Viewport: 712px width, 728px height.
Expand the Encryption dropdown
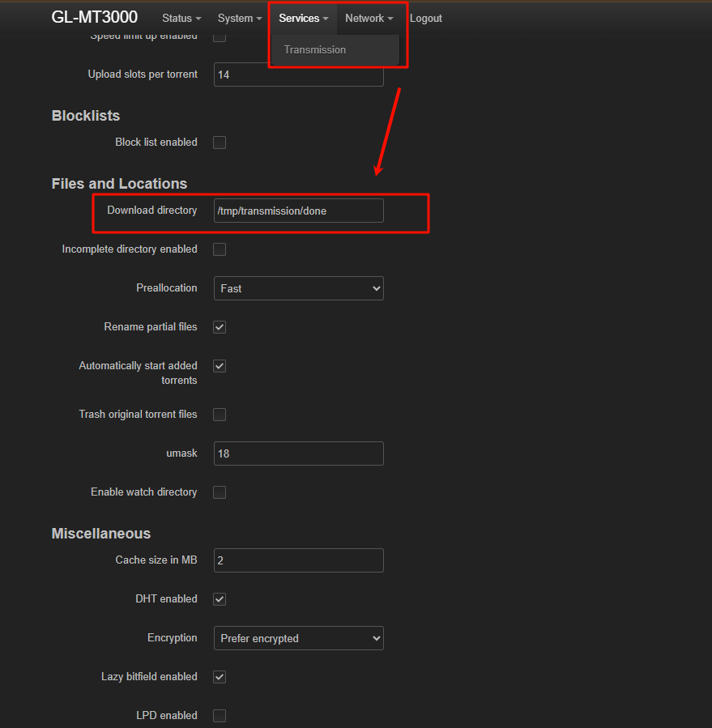pyautogui.click(x=298, y=638)
